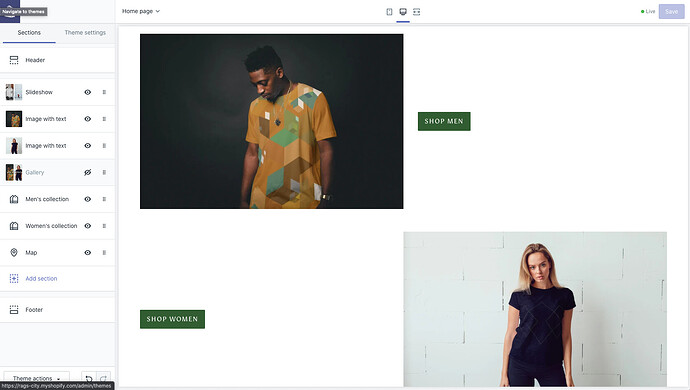This screenshot has height=390, width=690.
Task: Click the woman in black shirt image
Action: point(535,309)
